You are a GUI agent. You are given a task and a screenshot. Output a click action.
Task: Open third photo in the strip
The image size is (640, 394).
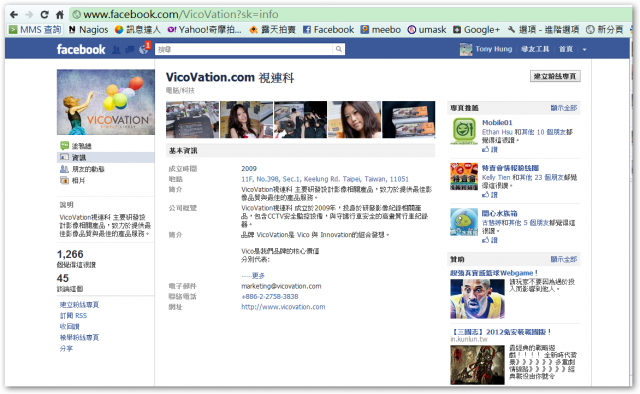click(300, 120)
